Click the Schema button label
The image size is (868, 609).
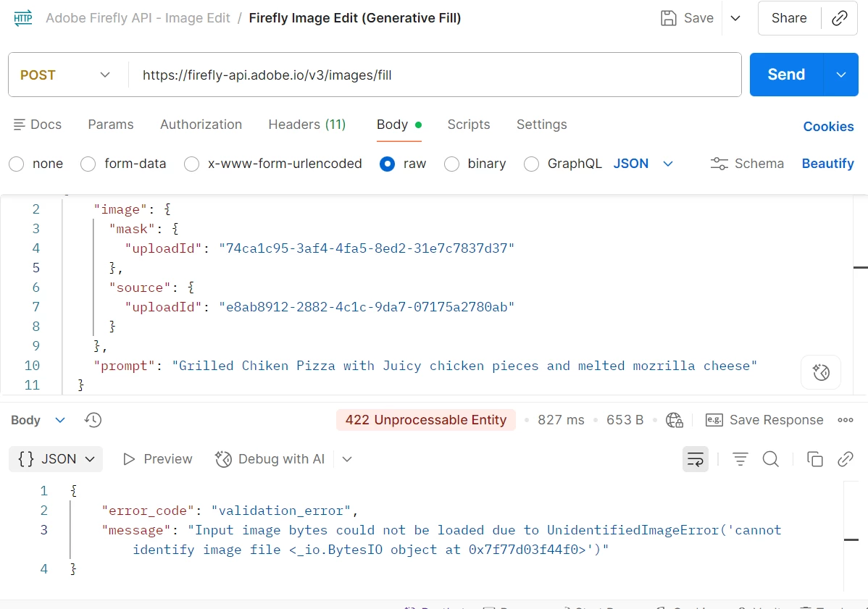click(759, 164)
